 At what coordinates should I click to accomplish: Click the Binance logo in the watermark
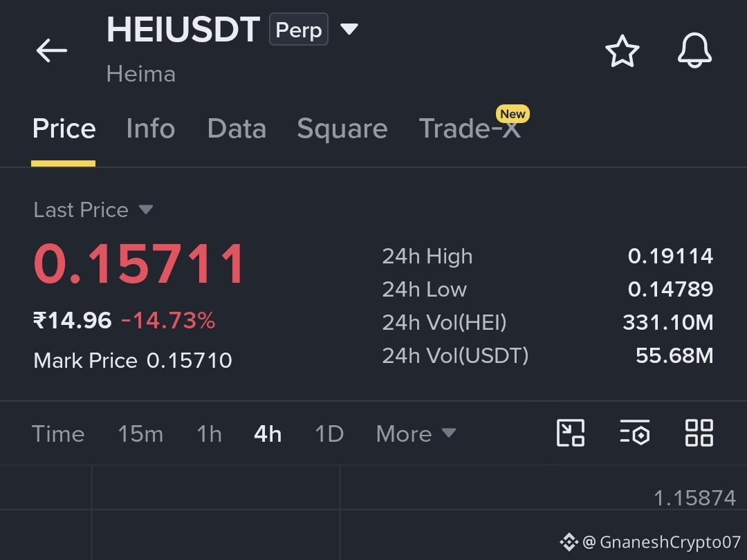point(569,542)
